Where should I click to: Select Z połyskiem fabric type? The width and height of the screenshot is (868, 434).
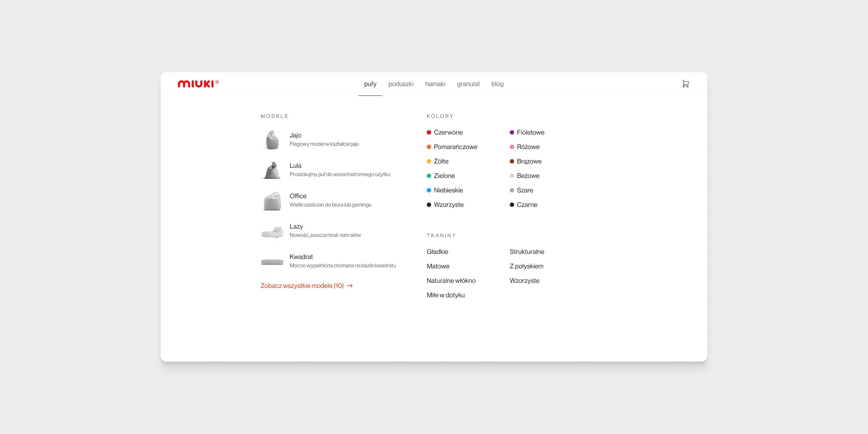pyautogui.click(x=527, y=266)
